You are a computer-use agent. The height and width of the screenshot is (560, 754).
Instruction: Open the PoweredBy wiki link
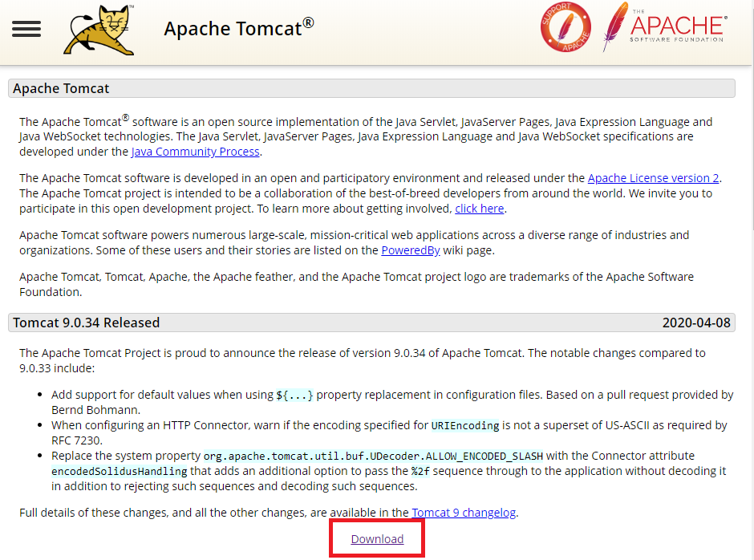[x=410, y=250]
